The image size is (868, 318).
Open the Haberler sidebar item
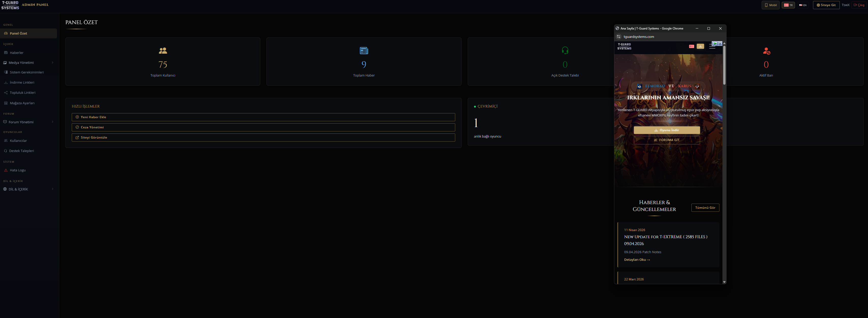pos(28,53)
